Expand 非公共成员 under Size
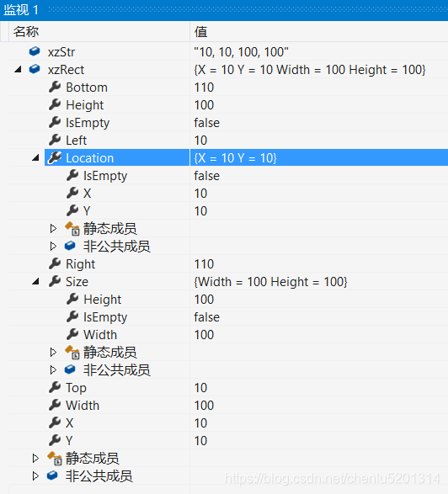 click(53, 369)
